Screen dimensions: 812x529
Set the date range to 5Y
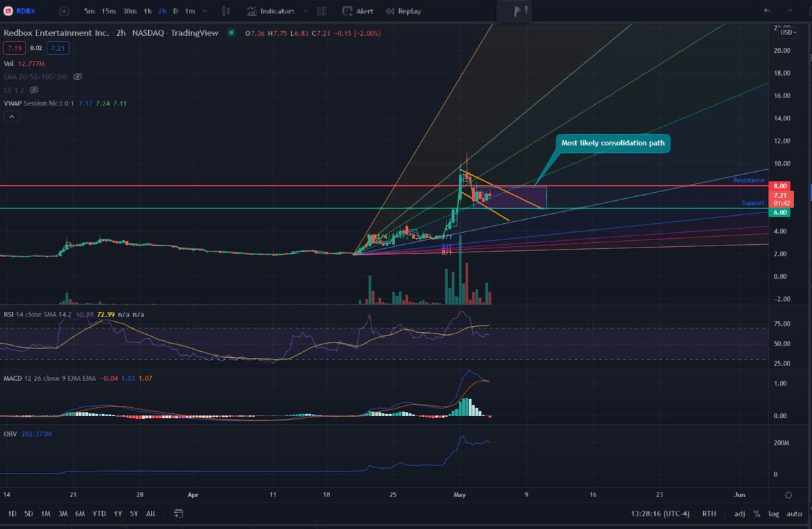[x=133, y=514]
